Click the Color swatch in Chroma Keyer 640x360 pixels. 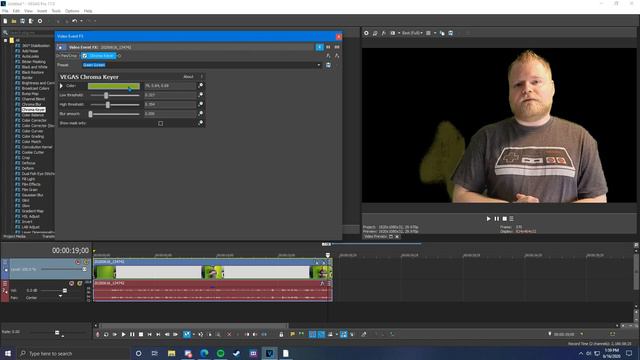114,86
